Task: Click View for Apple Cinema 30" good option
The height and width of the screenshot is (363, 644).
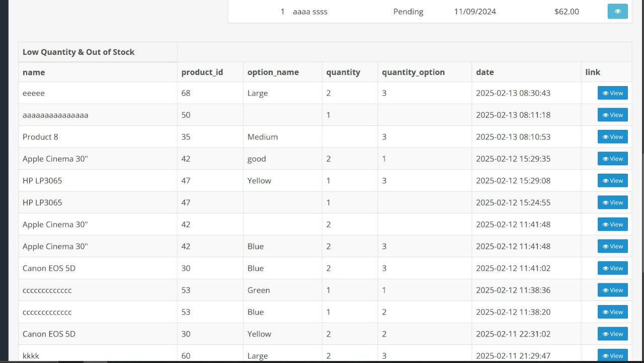Action: (612, 159)
